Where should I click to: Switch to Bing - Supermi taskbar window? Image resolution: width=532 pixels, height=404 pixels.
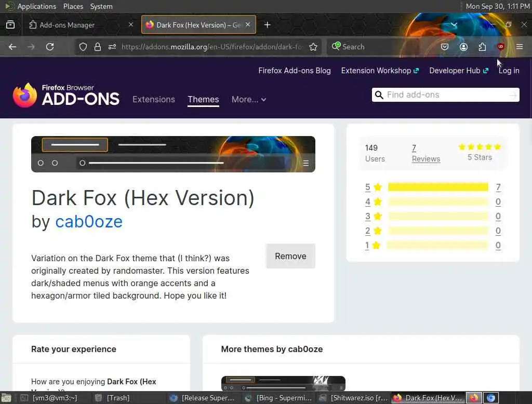(278, 398)
